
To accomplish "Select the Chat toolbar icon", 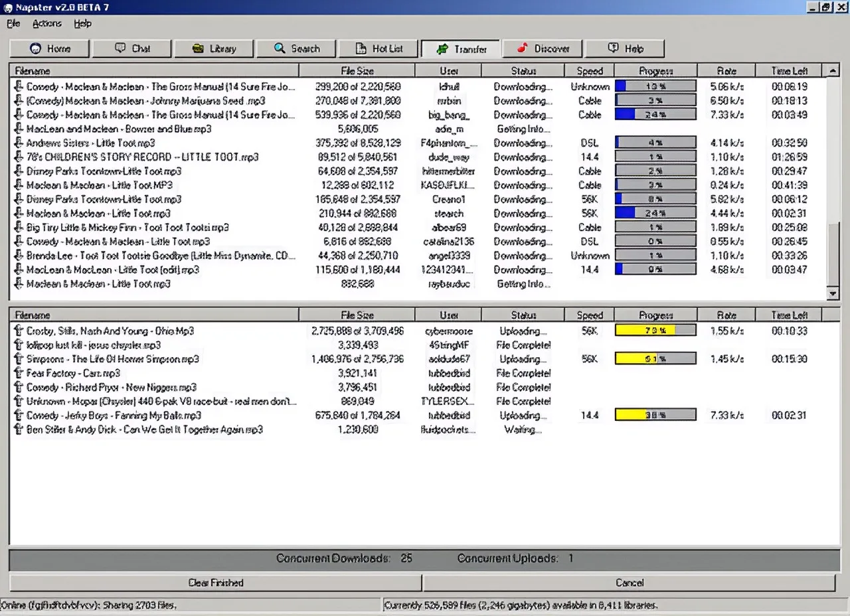I will [x=120, y=48].
